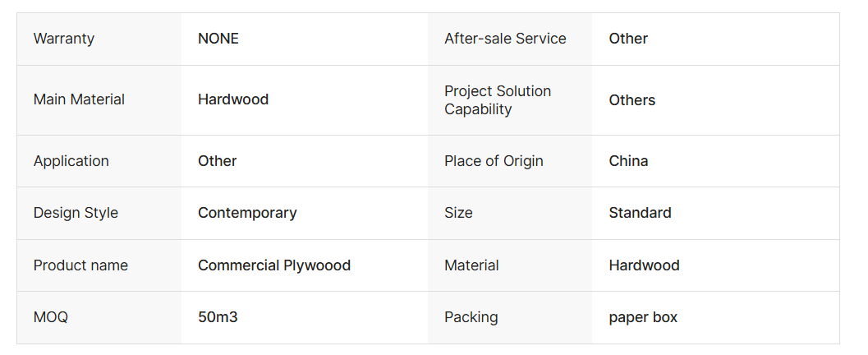Image resolution: width=868 pixels, height=355 pixels.
Task: Click the Size label cell
Action: pos(510,213)
